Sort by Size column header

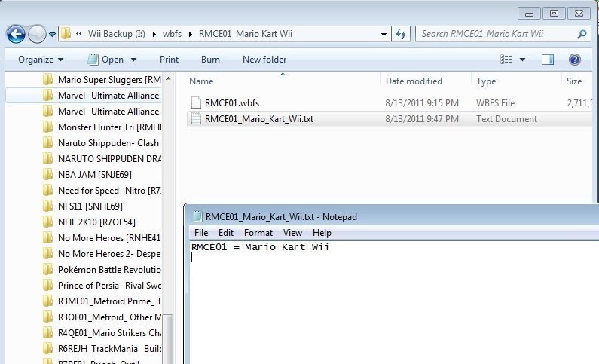574,81
